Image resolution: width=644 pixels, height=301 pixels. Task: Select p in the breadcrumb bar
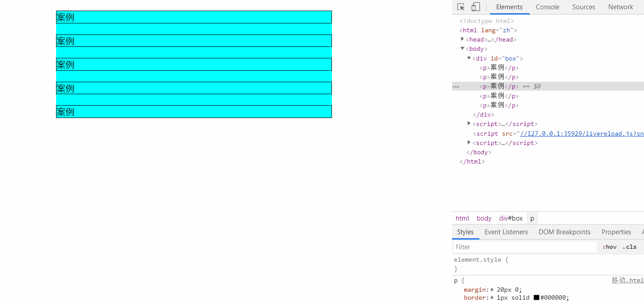pyautogui.click(x=532, y=218)
